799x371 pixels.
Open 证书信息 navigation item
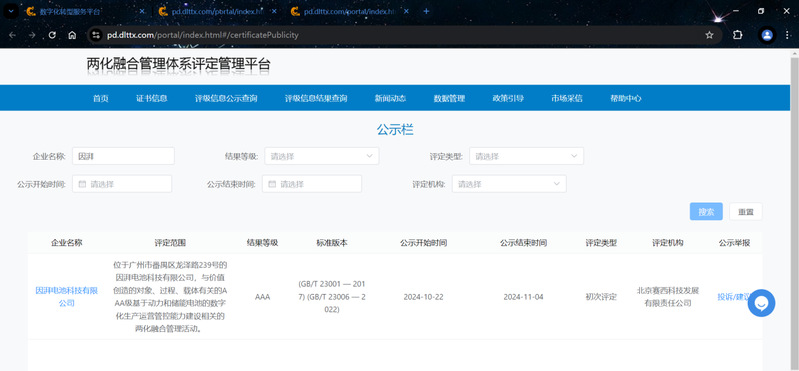pyautogui.click(x=152, y=98)
